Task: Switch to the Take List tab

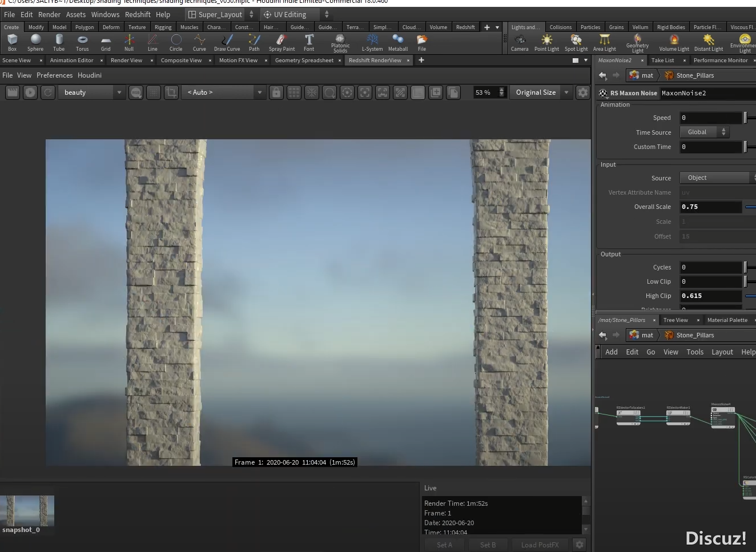Action: (662, 60)
